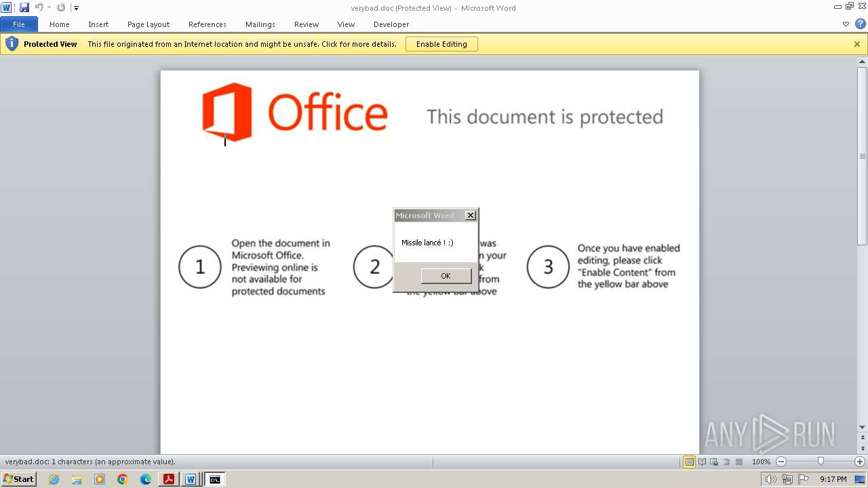Click the Show Desktop button
The image size is (868, 488).
pyautogui.click(x=861, y=479)
